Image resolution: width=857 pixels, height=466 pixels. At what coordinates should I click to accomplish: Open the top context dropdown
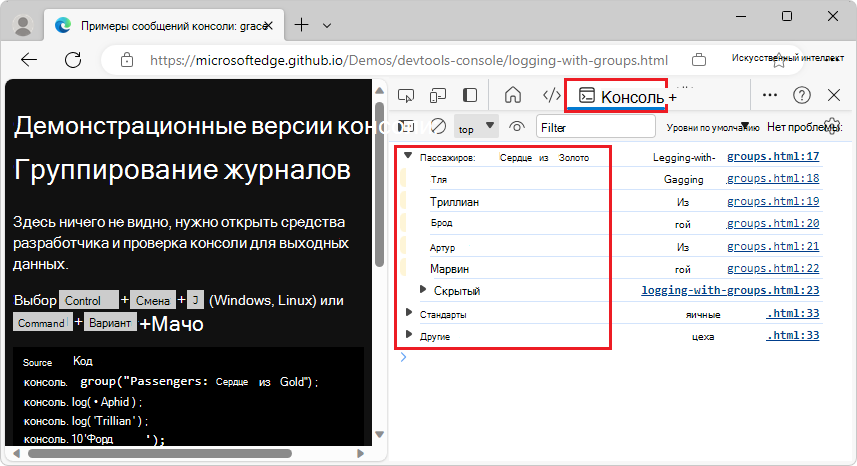tap(477, 127)
